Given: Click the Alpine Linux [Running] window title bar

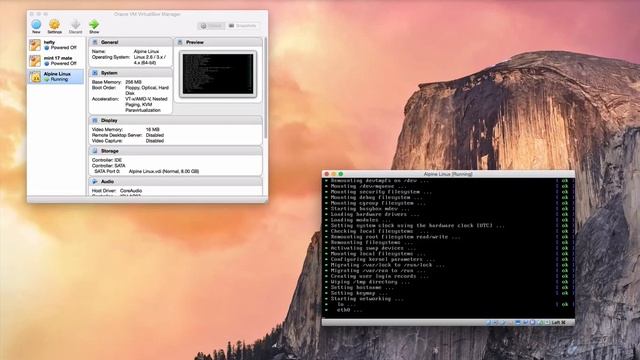Looking at the screenshot, I should 448,174.
